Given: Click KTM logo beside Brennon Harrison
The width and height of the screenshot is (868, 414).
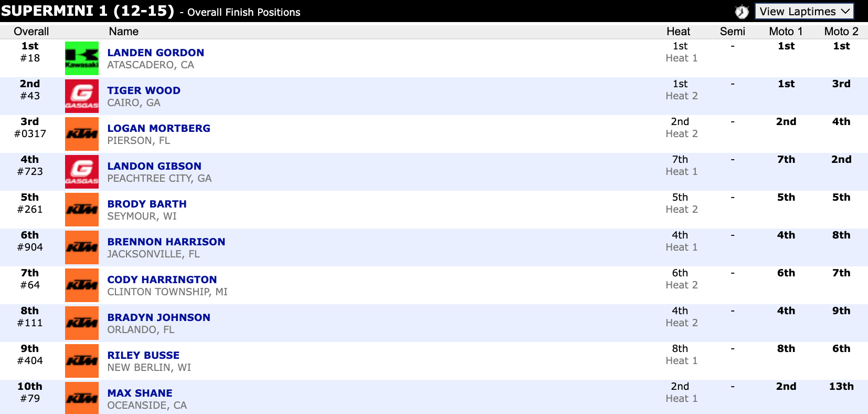Looking at the screenshot, I should (81, 247).
